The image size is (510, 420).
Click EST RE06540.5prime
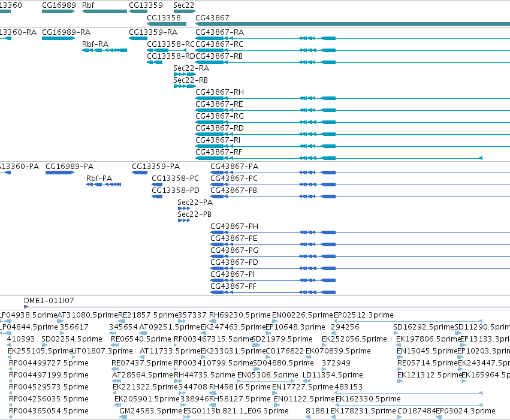point(141,339)
